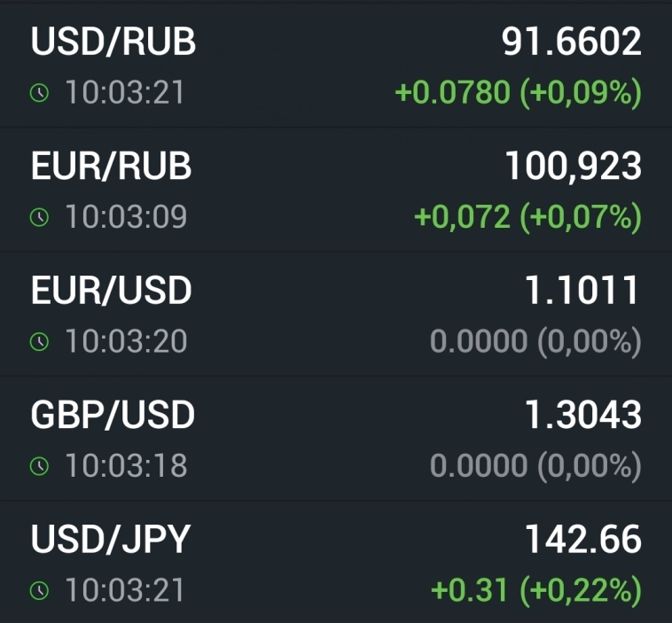Click the USD/RUB price 91.6602
The height and width of the screenshot is (623, 672).
[571, 42]
